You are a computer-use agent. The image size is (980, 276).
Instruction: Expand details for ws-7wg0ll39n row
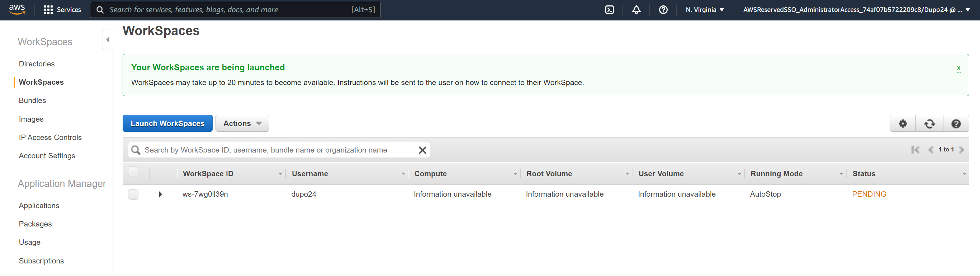coord(160,195)
